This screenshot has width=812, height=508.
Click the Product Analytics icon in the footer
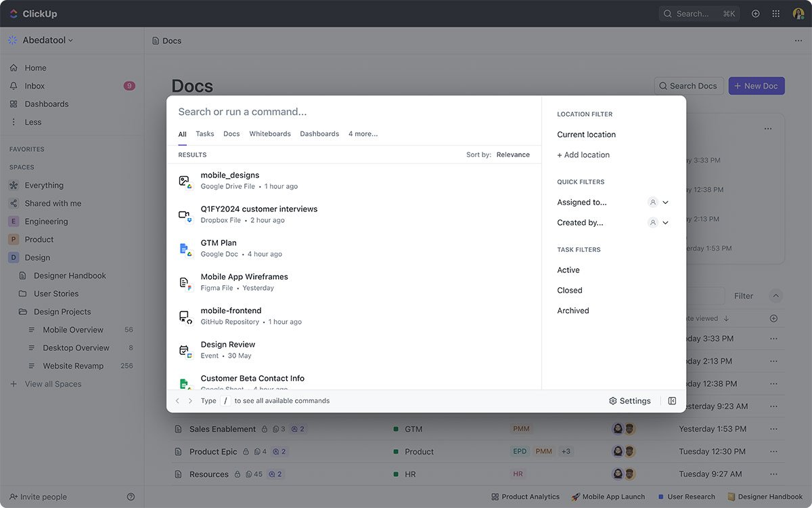pos(495,496)
